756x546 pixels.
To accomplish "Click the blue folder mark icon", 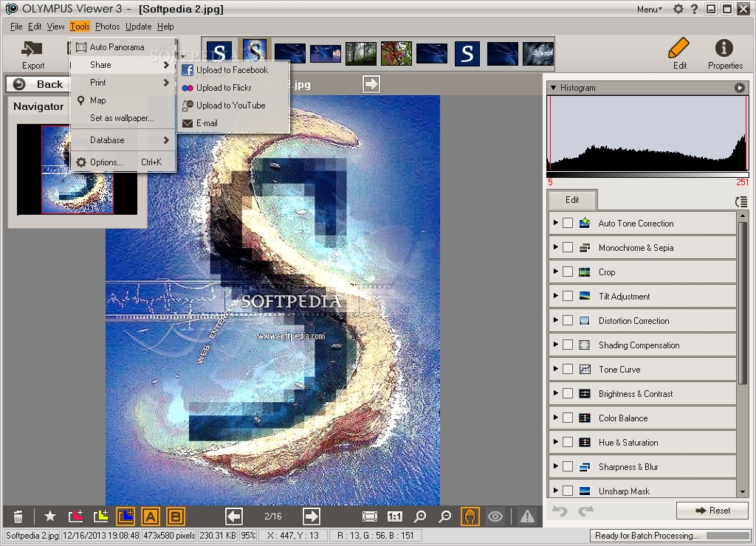I will 126,516.
